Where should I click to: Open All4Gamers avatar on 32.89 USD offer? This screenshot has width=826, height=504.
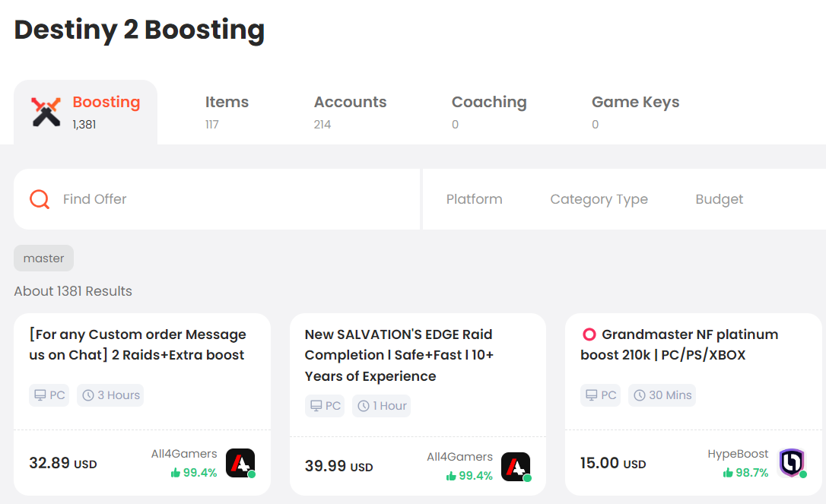coord(241,463)
